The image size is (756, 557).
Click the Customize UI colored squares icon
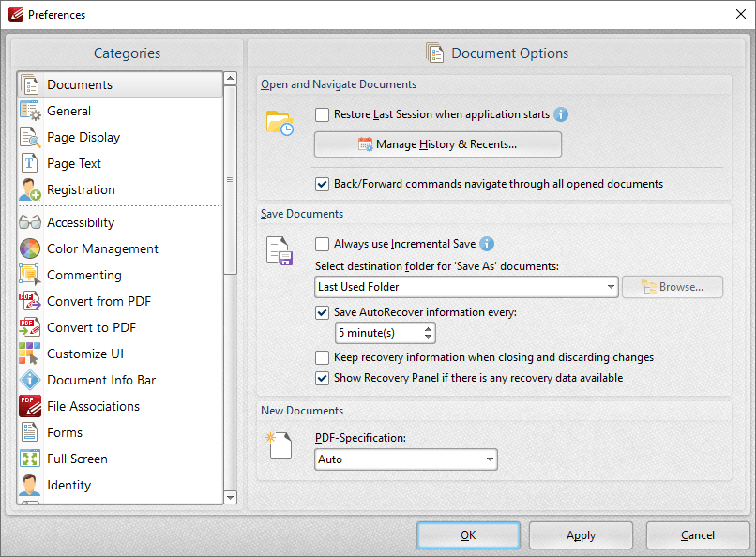pyautogui.click(x=29, y=354)
